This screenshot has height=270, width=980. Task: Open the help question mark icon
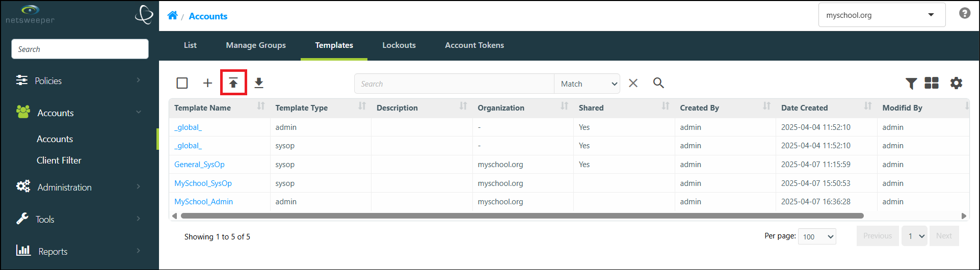click(x=965, y=13)
